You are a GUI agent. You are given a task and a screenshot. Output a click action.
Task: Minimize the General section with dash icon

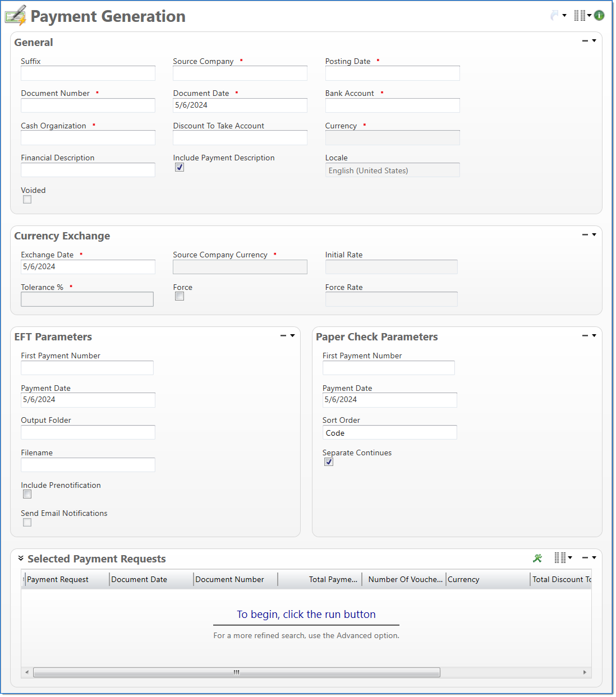click(x=585, y=41)
